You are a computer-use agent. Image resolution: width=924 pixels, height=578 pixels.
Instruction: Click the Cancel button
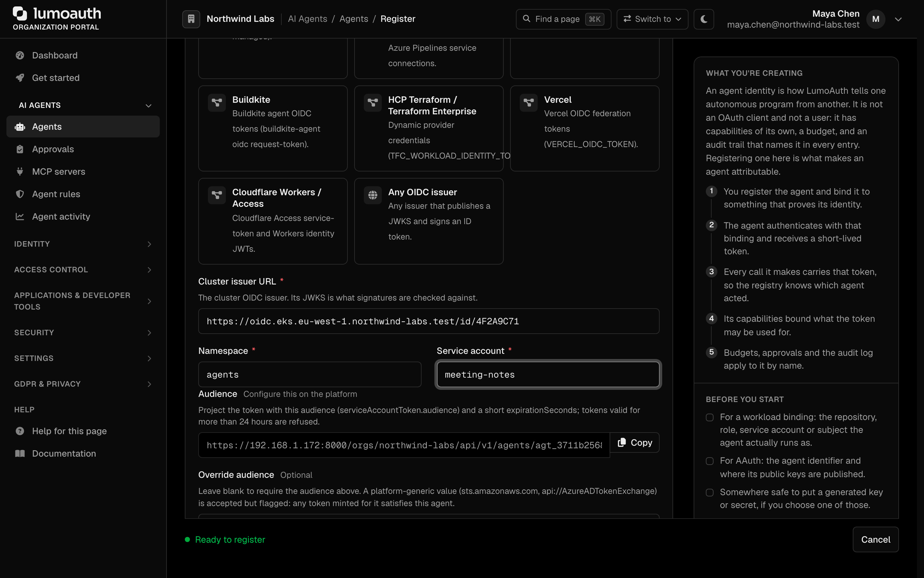point(876,539)
